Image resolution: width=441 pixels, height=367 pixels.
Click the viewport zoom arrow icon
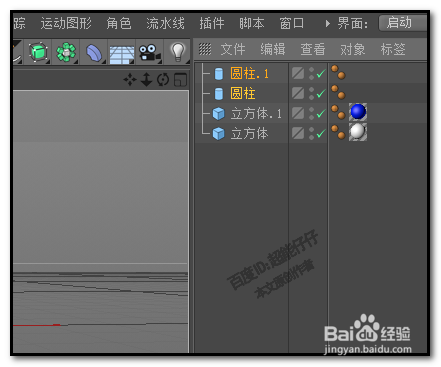146,80
